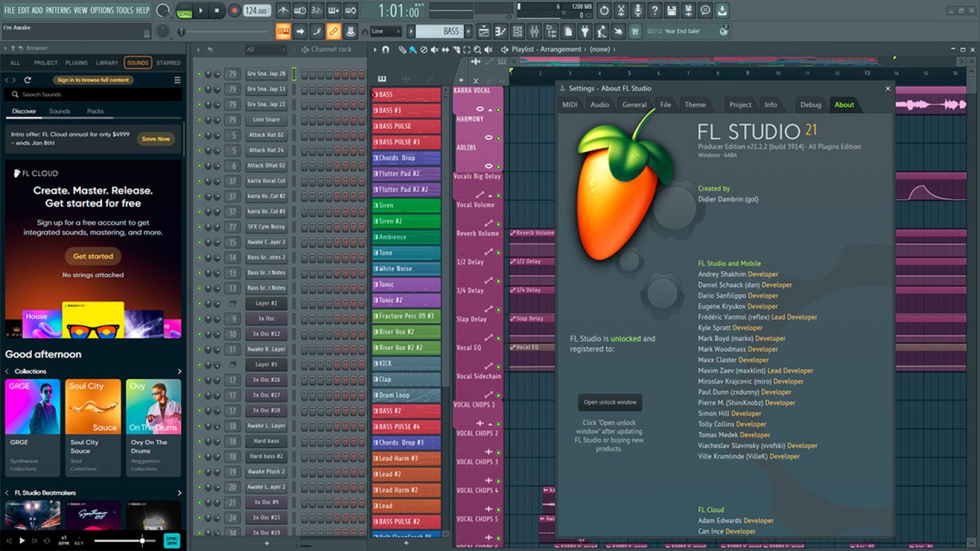Viewport: 980px width, 551px height.
Task: Open the (none) pattern source dropdown
Action: 602,49
